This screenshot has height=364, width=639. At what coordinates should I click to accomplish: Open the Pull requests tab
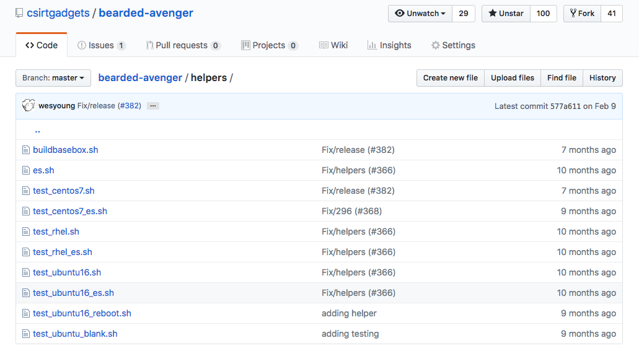pyautogui.click(x=183, y=45)
